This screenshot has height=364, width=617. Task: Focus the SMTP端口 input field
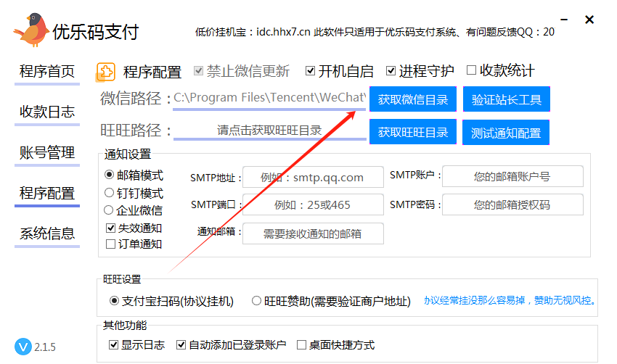coord(313,204)
